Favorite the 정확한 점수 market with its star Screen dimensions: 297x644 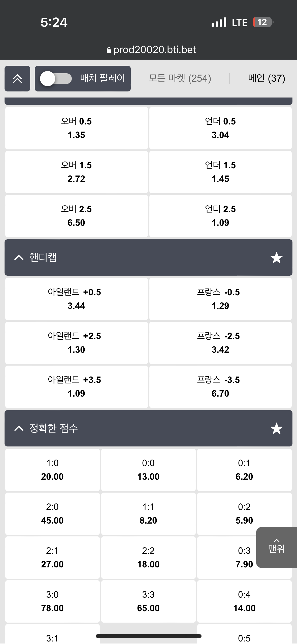coord(276,428)
